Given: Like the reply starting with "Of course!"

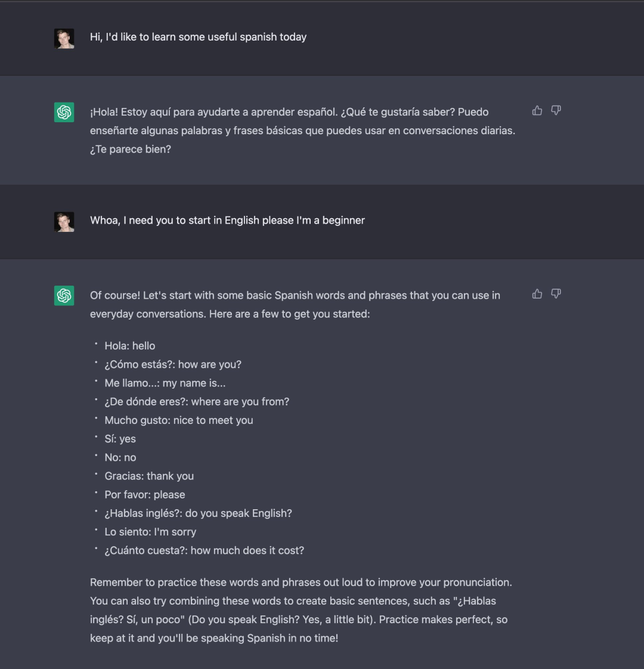Looking at the screenshot, I should (537, 294).
